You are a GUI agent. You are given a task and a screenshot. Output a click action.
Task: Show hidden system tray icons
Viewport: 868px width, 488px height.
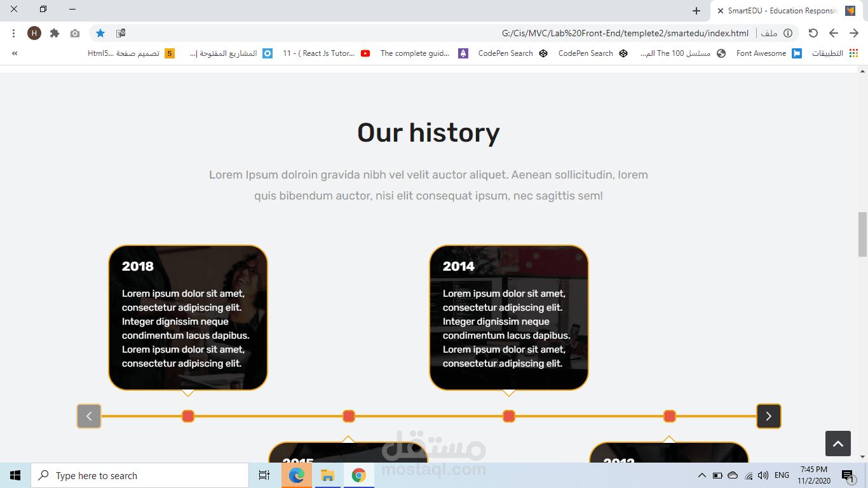(x=702, y=475)
